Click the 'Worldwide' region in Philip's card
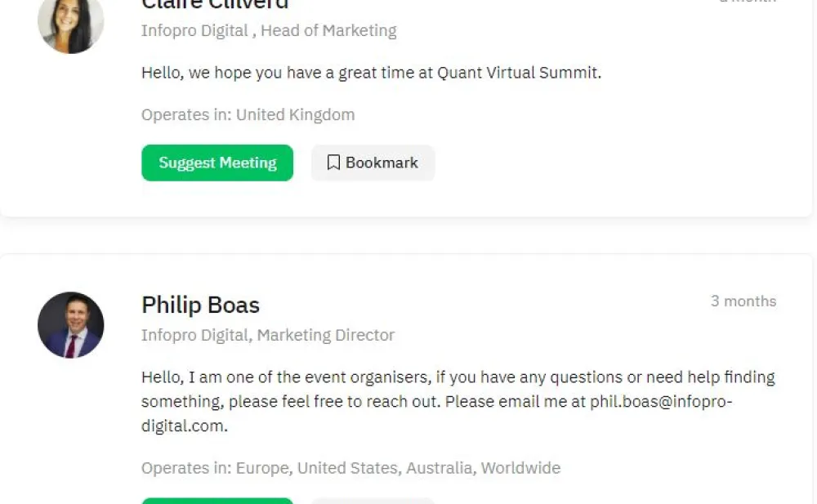The height and width of the screenshot is (504, 817). [520, 468]
